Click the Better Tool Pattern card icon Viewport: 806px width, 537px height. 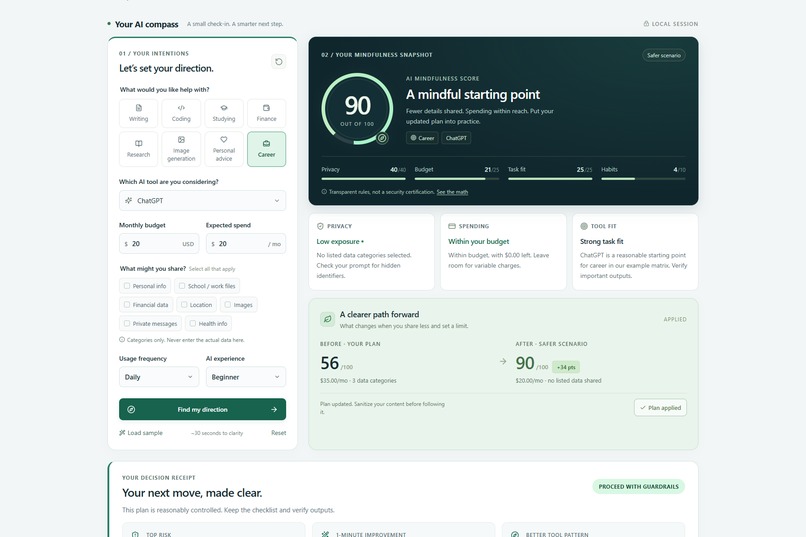(x=515, y=534)
